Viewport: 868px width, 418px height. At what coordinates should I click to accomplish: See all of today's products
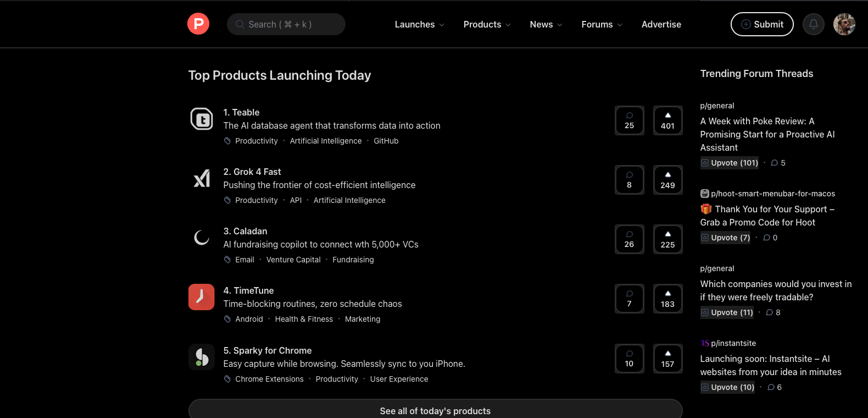pos(435,410)
